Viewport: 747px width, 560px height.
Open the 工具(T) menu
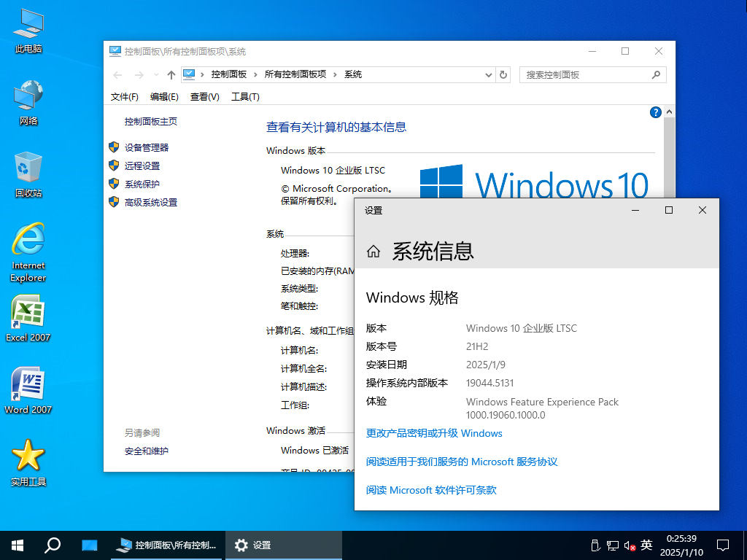point(245,97)
